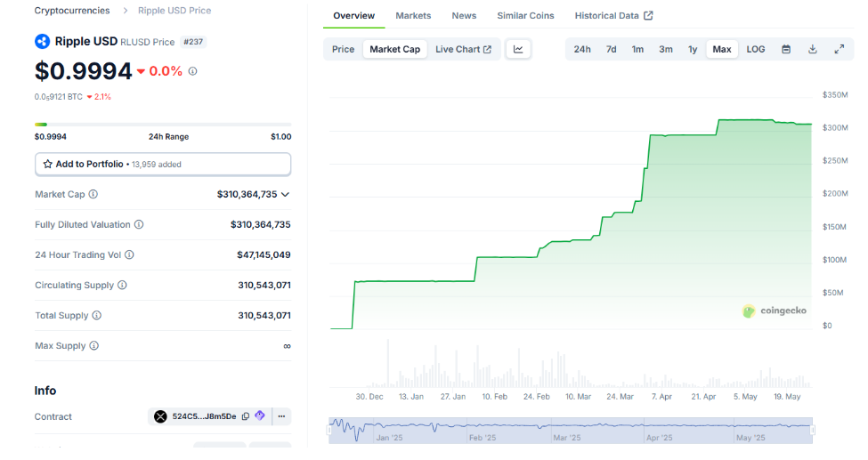Open the calendar date range picker
This screenshot has height=460, width=868.
786,49
